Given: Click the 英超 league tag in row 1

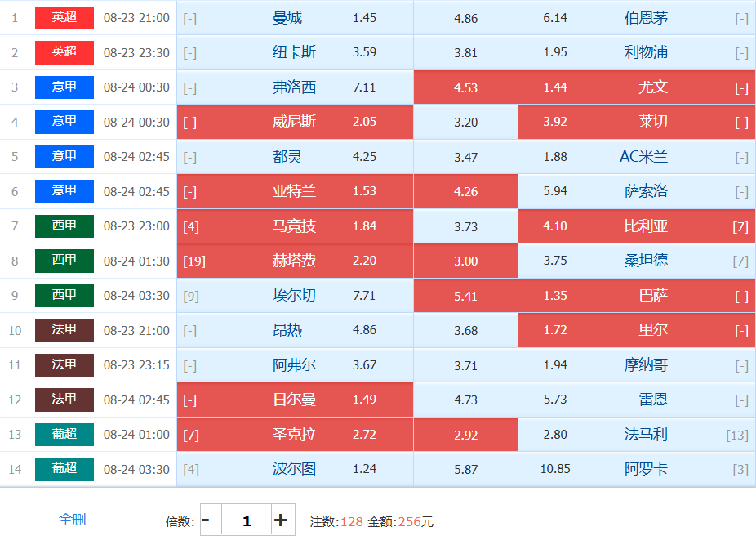Looking at the screenshot, I should point(64,18).
